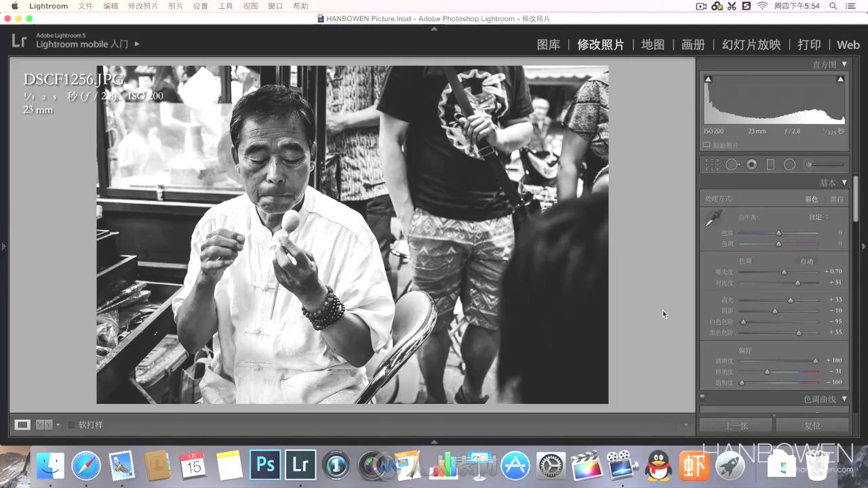The height and width of the screenshot is (488, 868).
Task: Open the 白平衡 自定 dropdown
Action: click(818, 218)
